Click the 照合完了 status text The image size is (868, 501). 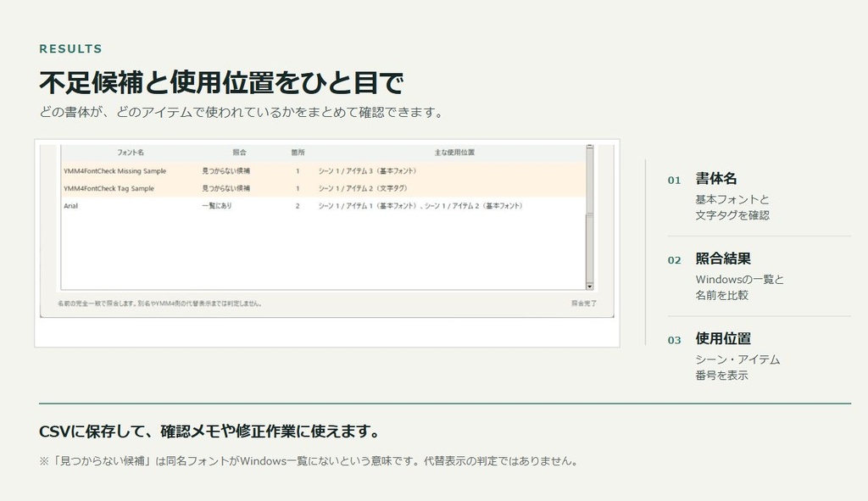584,303
